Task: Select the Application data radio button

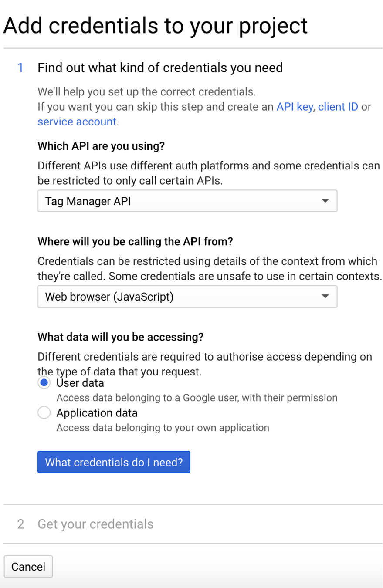Action: 44,412
